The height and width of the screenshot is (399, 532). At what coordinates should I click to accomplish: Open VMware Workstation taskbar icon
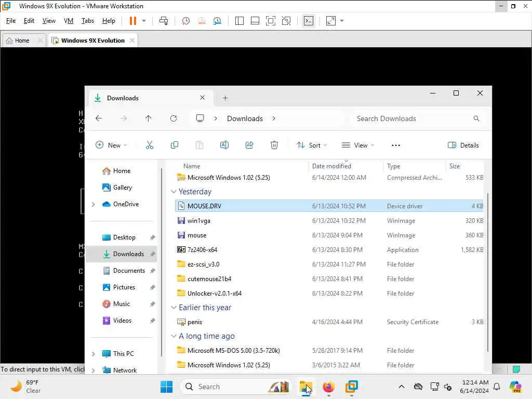(x=352, y=387)
